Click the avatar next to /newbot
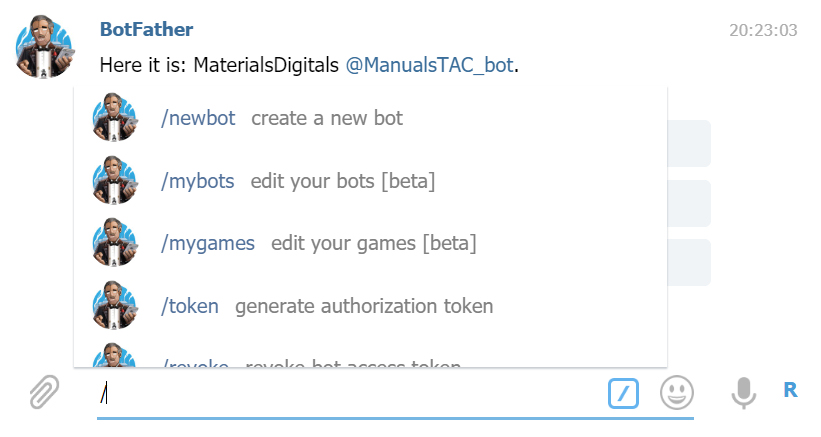Image resolution: width=821 pixels, height=437 pixels. point(114,119)
